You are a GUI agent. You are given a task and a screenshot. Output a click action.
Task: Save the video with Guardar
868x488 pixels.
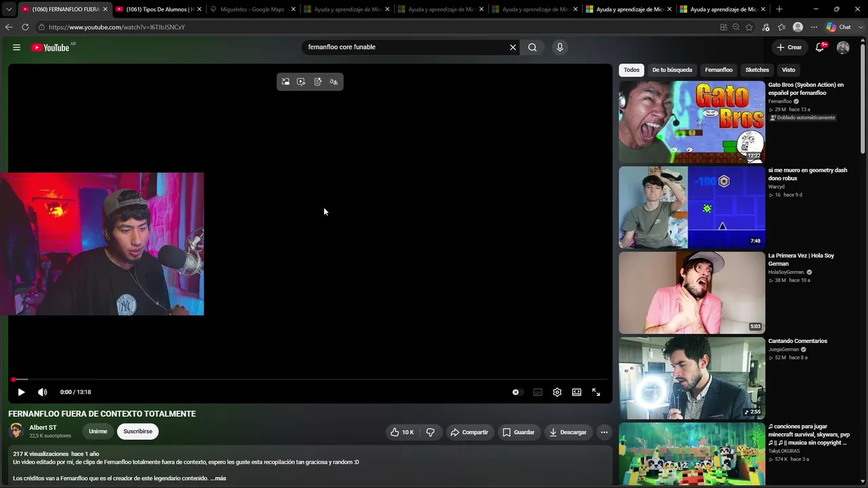[519, 432]
